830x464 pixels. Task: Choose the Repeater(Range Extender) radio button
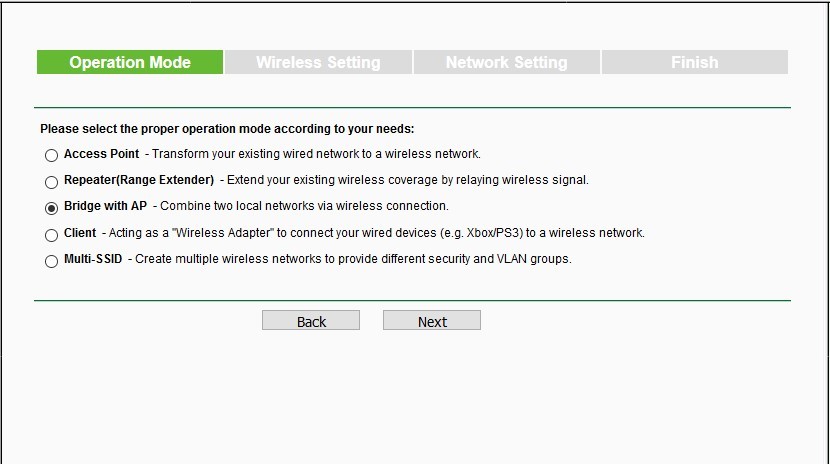51,183
